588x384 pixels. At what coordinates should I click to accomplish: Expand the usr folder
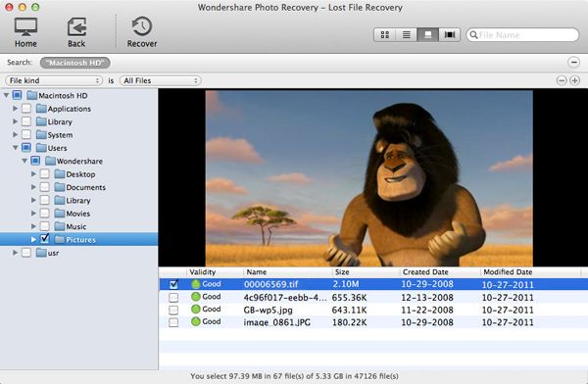[15, 253]
